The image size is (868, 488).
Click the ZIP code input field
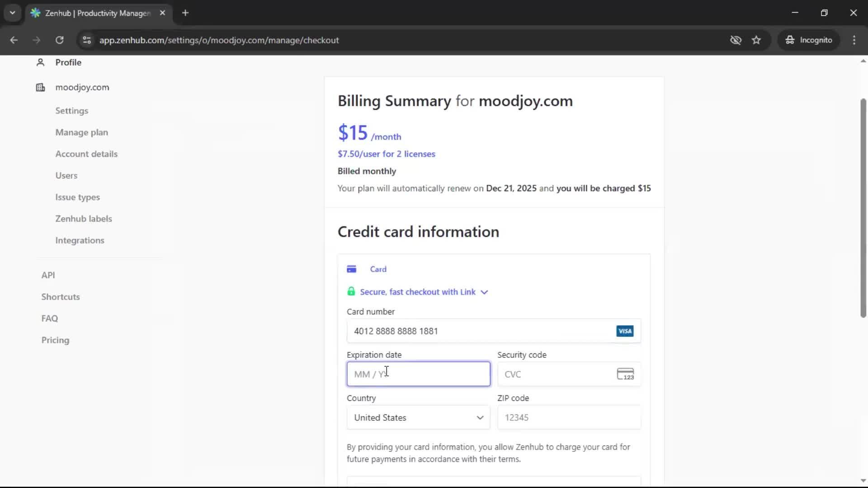tap(568, 418)
